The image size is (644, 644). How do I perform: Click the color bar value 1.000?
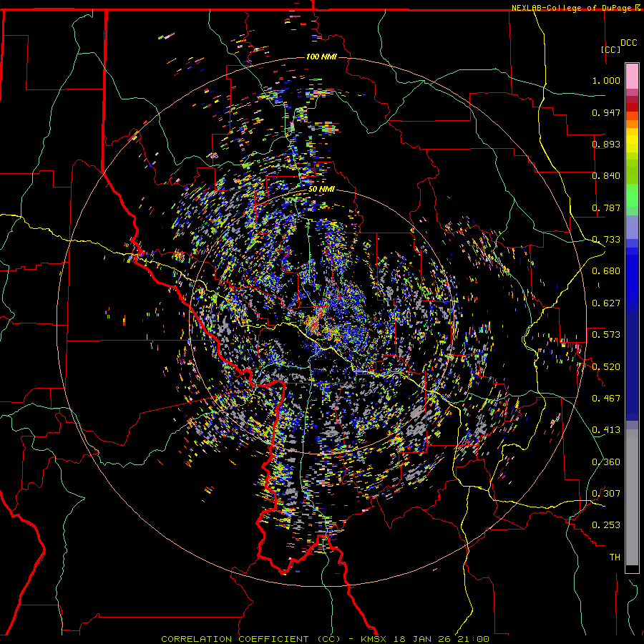coord(606,80)
